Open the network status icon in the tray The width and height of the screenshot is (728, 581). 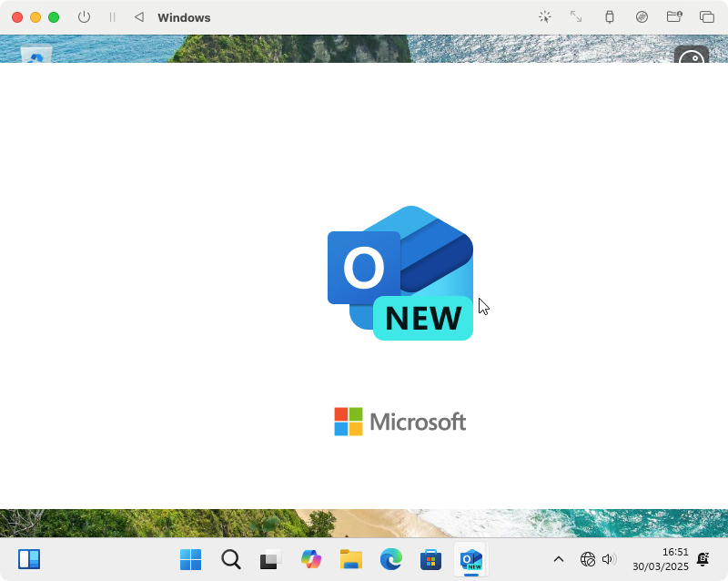click(587, 559)
